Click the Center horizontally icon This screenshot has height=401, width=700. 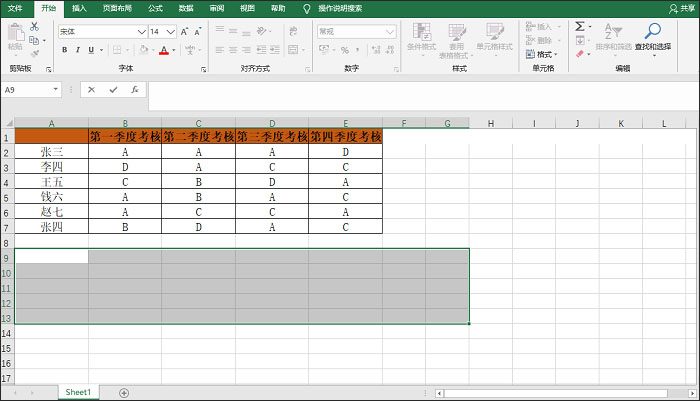pos(233,50)
